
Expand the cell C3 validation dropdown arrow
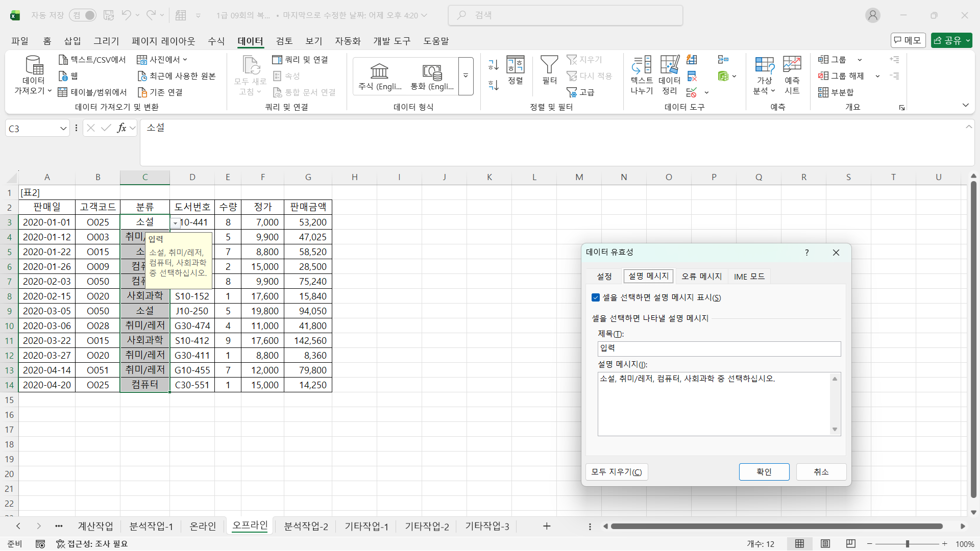175,223
